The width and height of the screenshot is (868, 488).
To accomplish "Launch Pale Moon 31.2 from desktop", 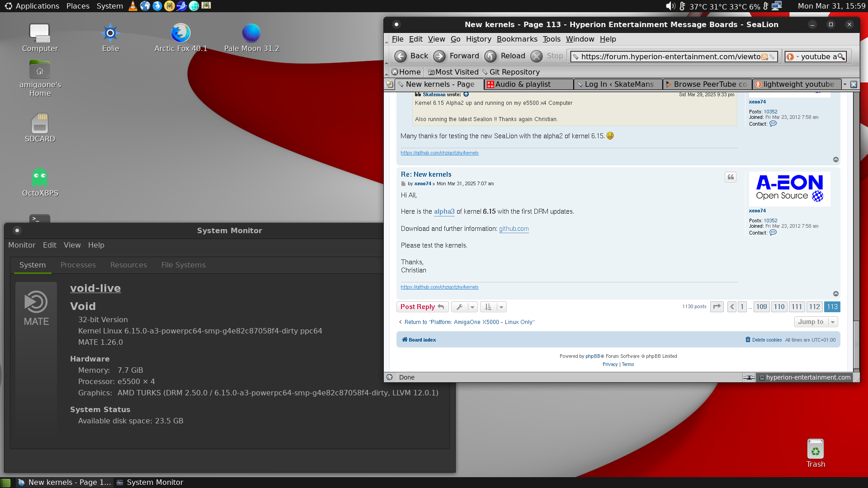I will click(x=251, y=38).
